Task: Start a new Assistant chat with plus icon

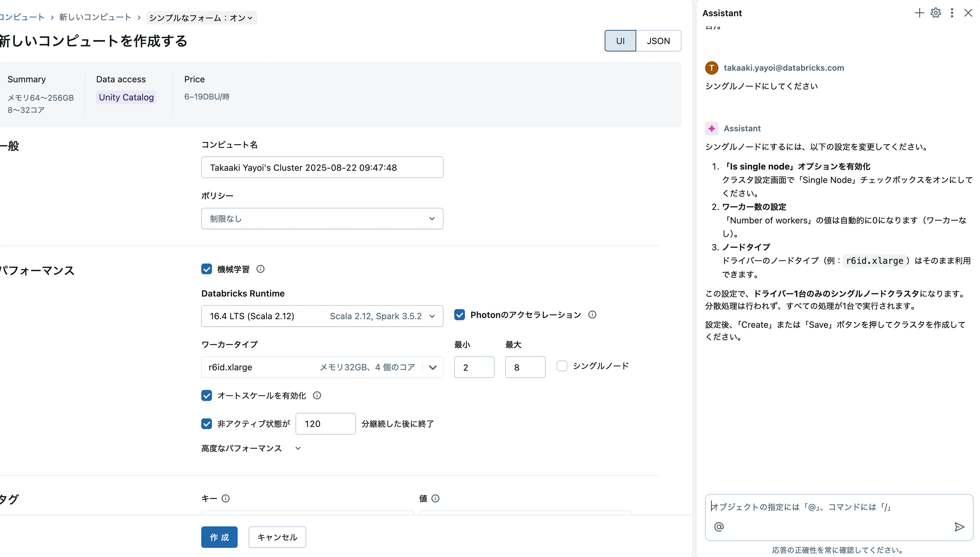Action: click(x=919, y=13)
